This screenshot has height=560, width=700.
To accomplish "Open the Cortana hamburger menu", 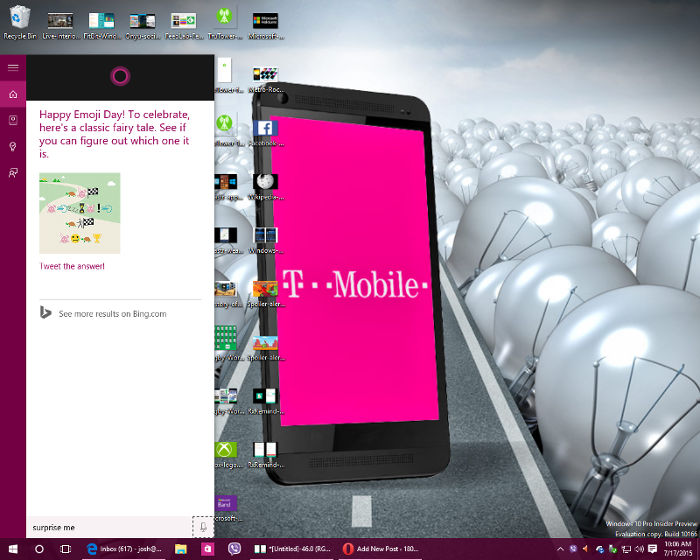I will 13,68.
